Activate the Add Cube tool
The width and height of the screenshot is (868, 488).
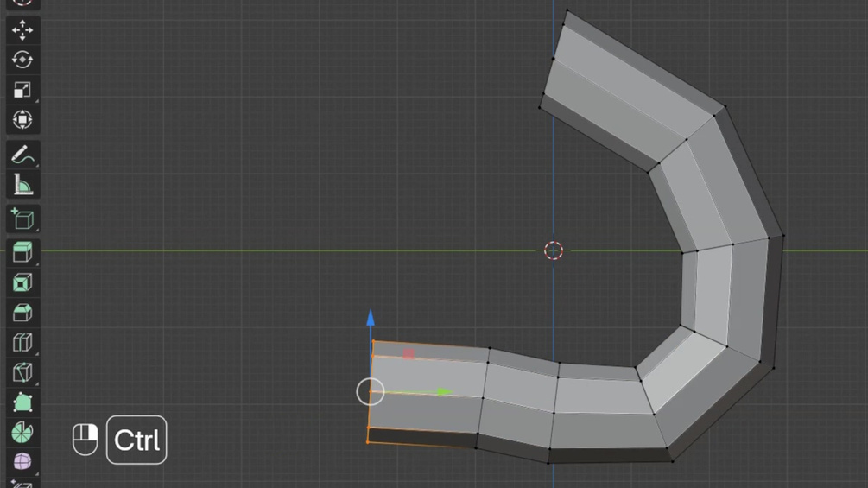22,219
